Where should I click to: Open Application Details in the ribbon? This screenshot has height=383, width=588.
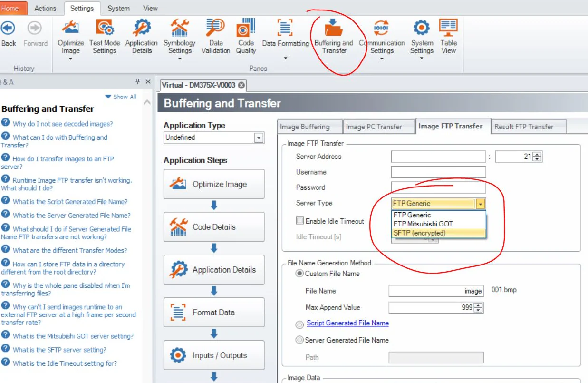(142, 29)
